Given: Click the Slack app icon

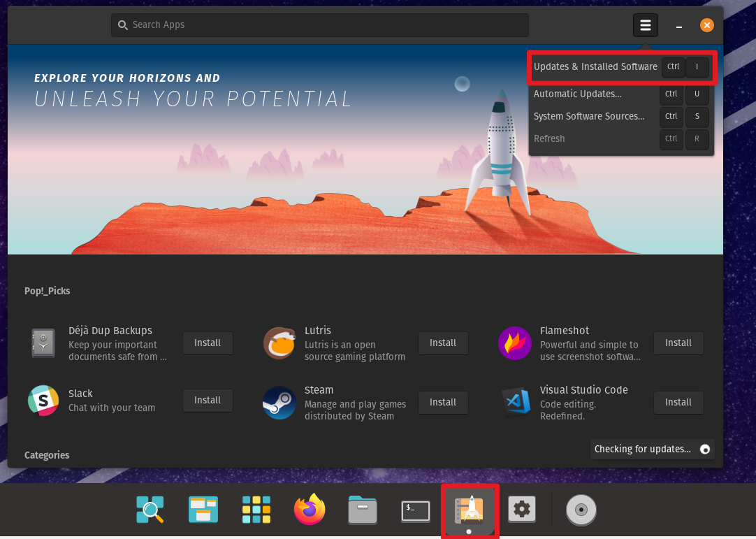Looking at the screenshot, I should pos(43,401).
